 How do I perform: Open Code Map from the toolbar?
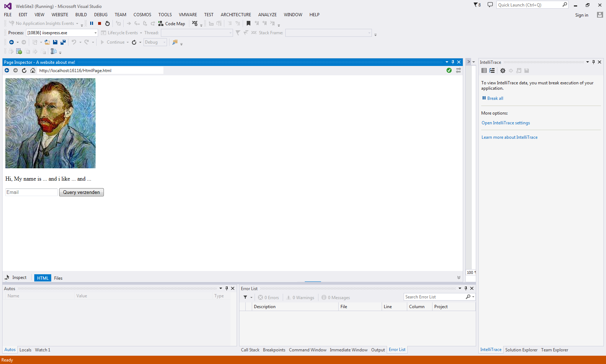(172, 23)
